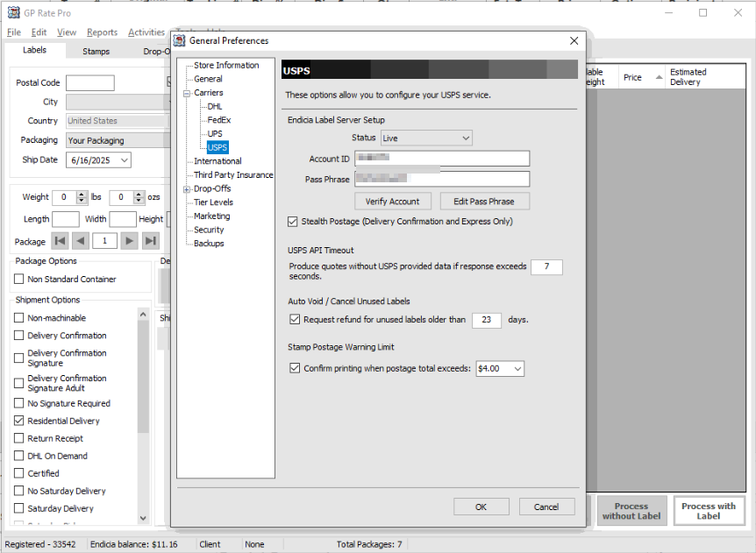Toggle Request refund for unused labels checkbox
The image size is (756, 553).
[295, 319]
